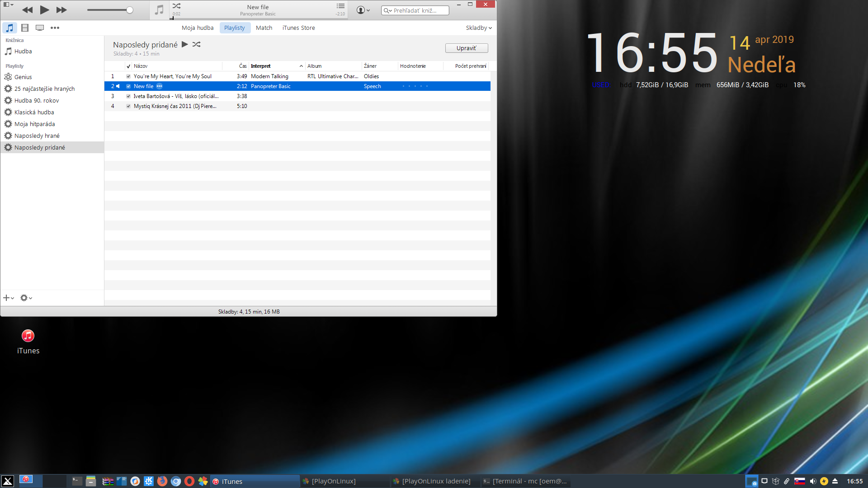Open the New file track options ellipsis

[159, 86]
